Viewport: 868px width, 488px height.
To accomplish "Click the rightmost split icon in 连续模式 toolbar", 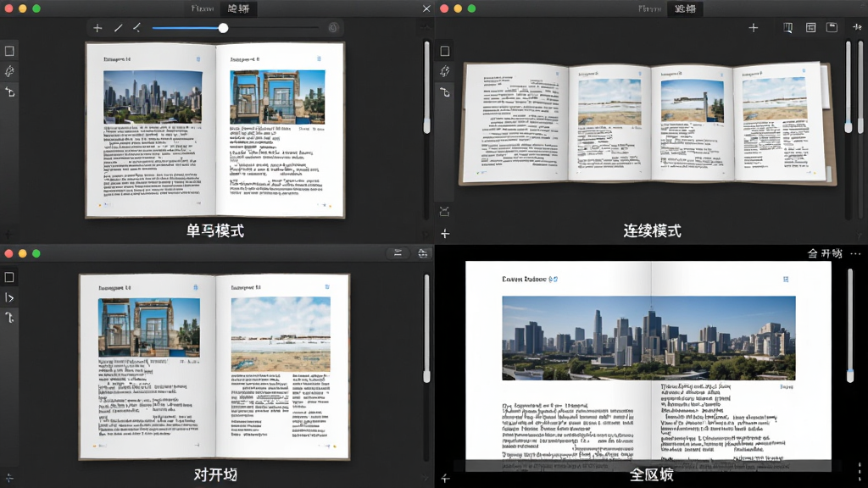I will click(857, 27).
